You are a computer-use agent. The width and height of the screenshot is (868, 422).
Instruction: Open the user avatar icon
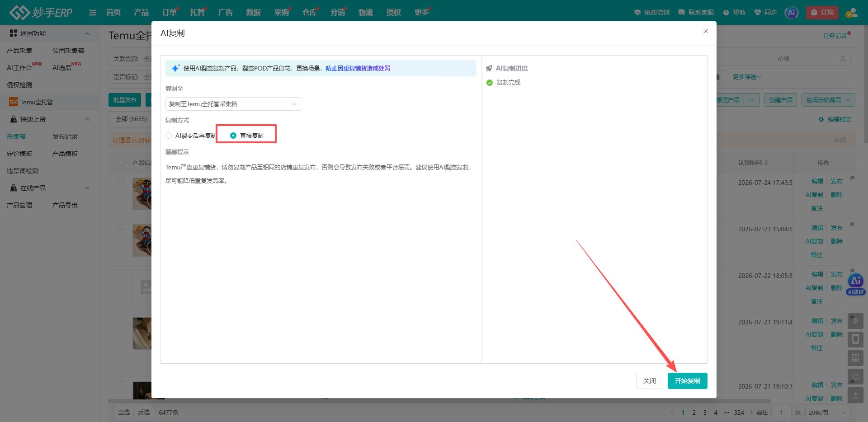851,13
